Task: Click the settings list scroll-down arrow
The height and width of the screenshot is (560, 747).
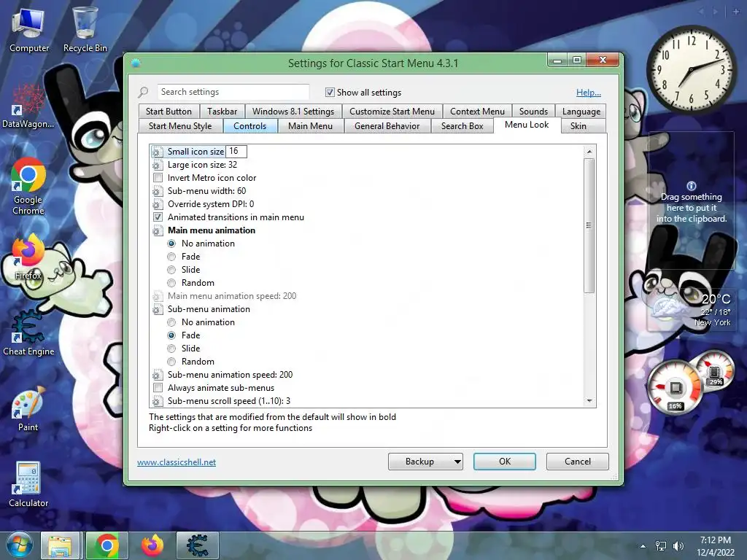Action: pos(589,401)
